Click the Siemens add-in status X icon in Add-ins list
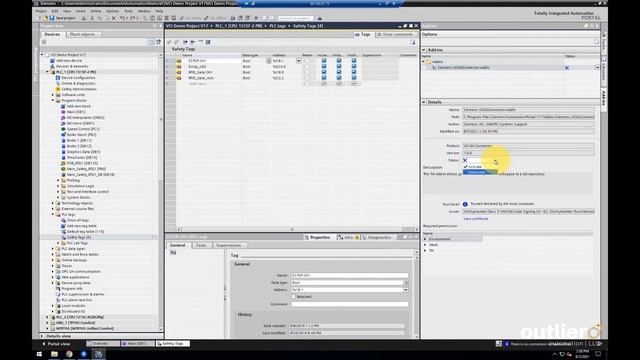Image resolution: width=640 pixels, height=360 pixels. (567, 68)
